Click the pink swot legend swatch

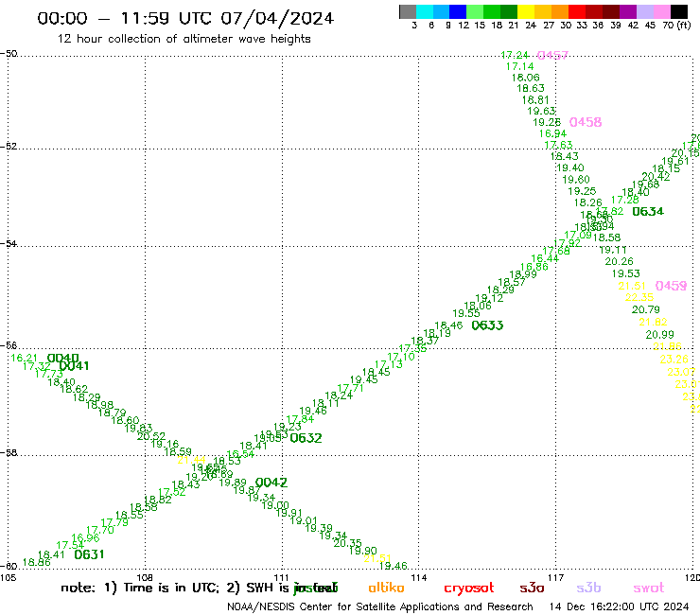point(662,11)
